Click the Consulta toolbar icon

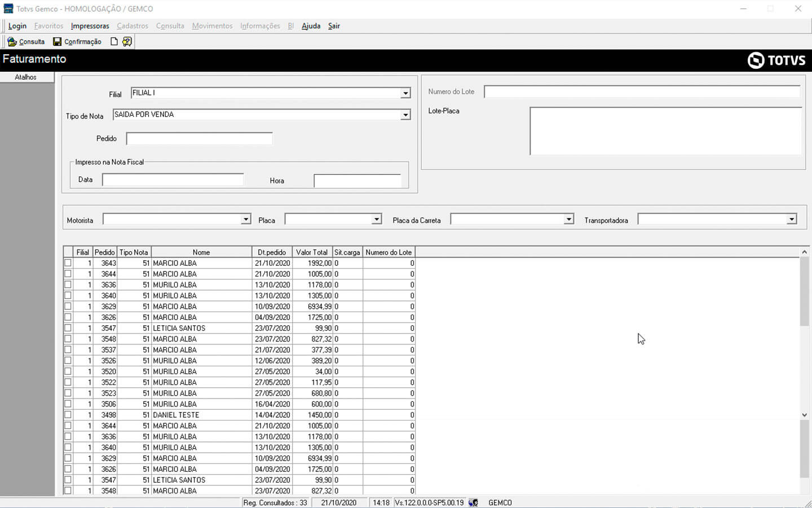click(x=12, y=42)
